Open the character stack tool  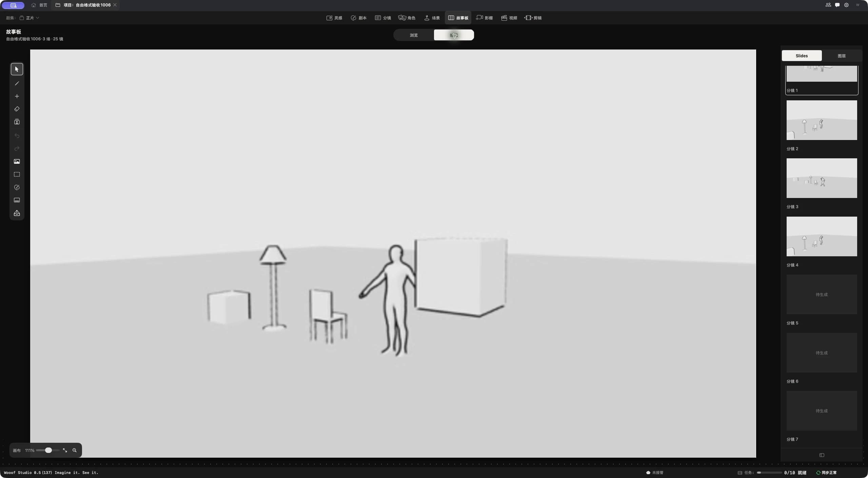(17, 122)
